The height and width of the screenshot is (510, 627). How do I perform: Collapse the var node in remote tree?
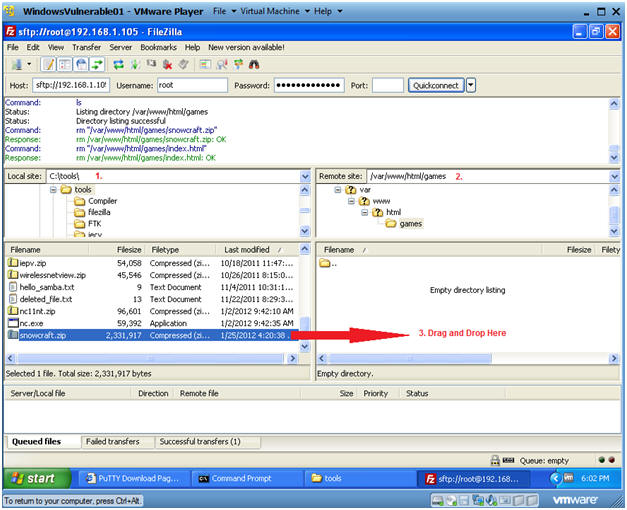tap(338, 190)
